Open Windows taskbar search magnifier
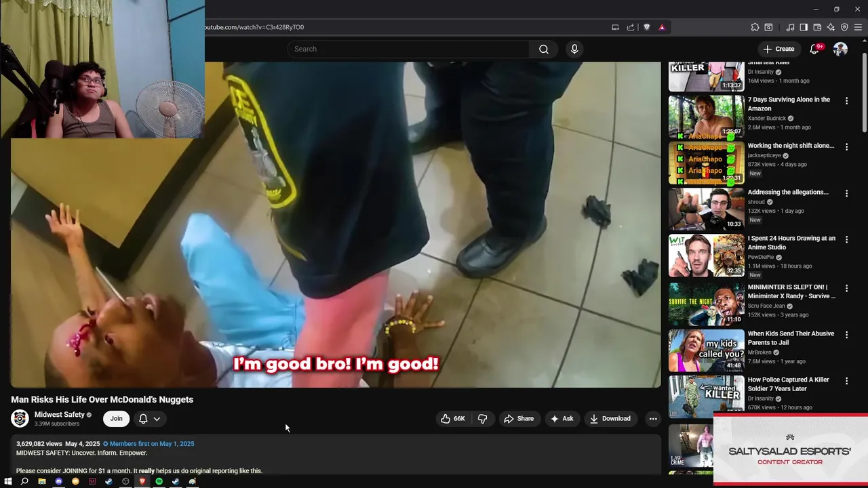The width and height of the screenshot is (868, 488). pyautogui.click(x=24, y=481)
